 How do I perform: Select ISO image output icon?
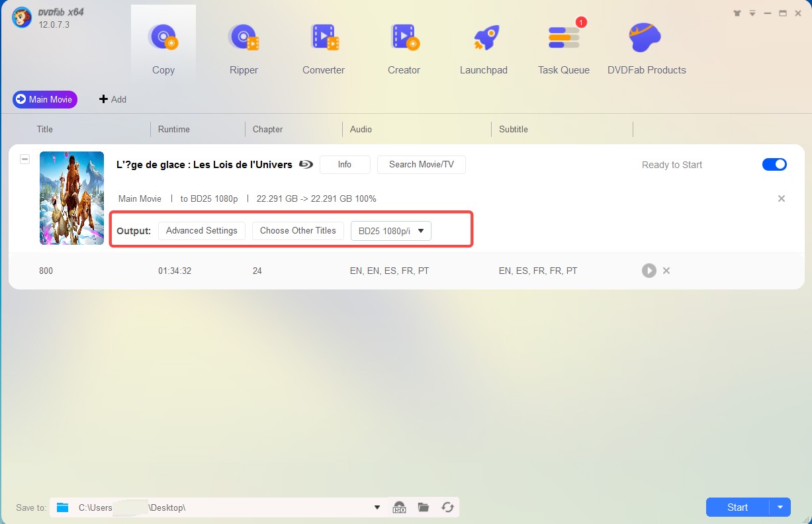coord(399,507)
